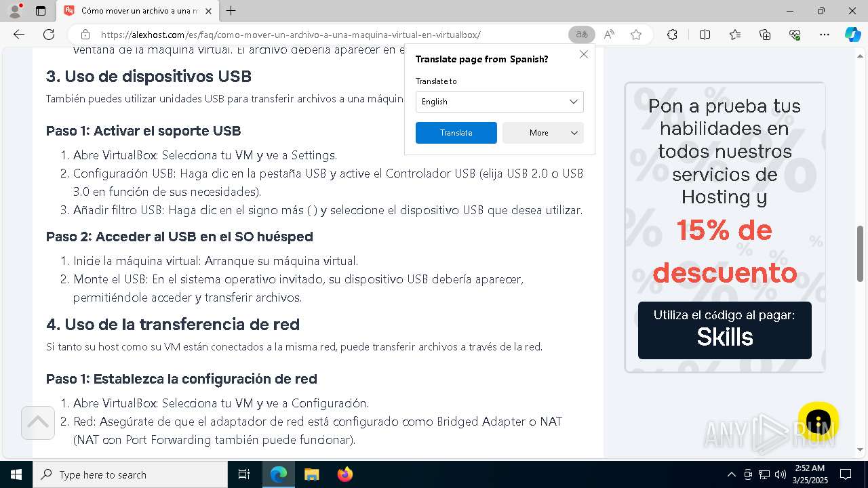Open the yellow chat widget
The image size is (868, 488).
[x=818, y=422]
